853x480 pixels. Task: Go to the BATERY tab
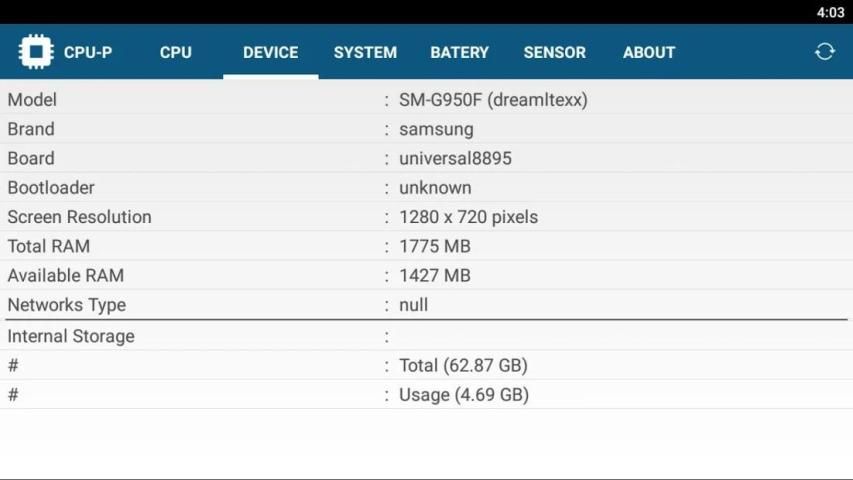(x=459, y=52)
